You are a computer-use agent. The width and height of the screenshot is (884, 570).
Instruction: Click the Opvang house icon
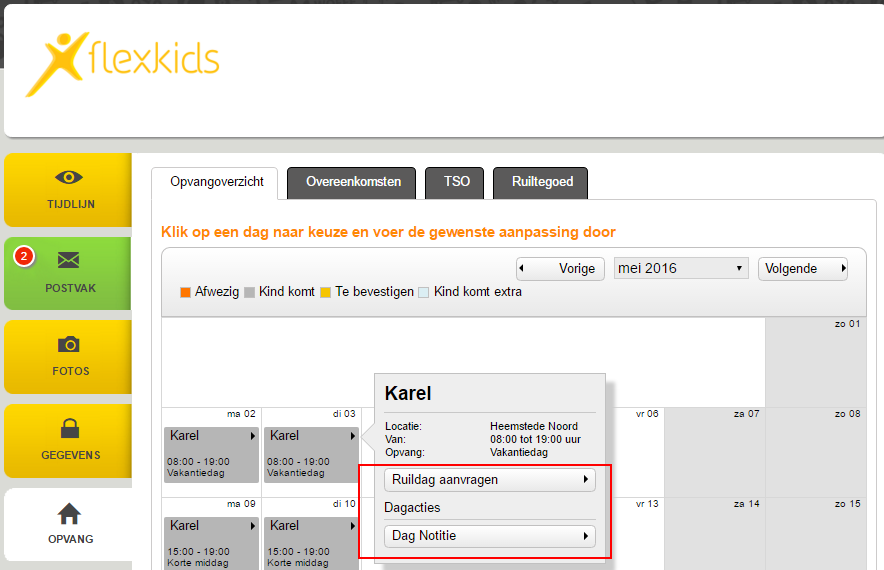(x=69, y=514)
